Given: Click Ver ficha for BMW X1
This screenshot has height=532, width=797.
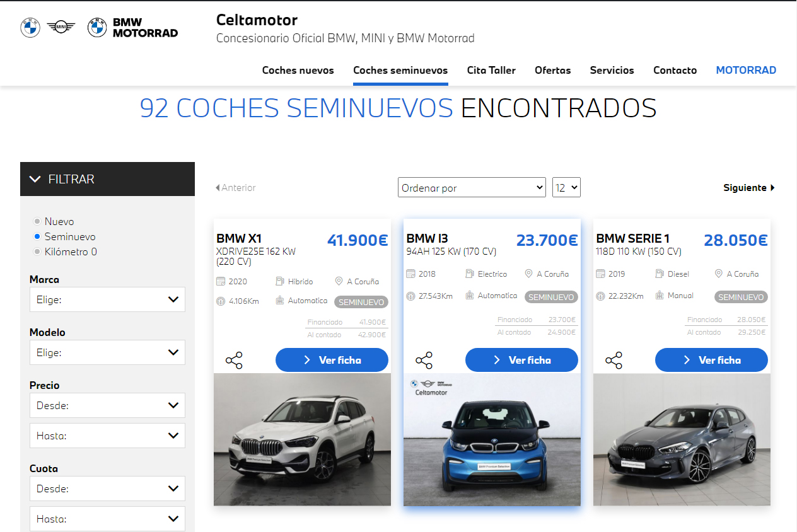Looking at the screenshot, I should point(332,360).
